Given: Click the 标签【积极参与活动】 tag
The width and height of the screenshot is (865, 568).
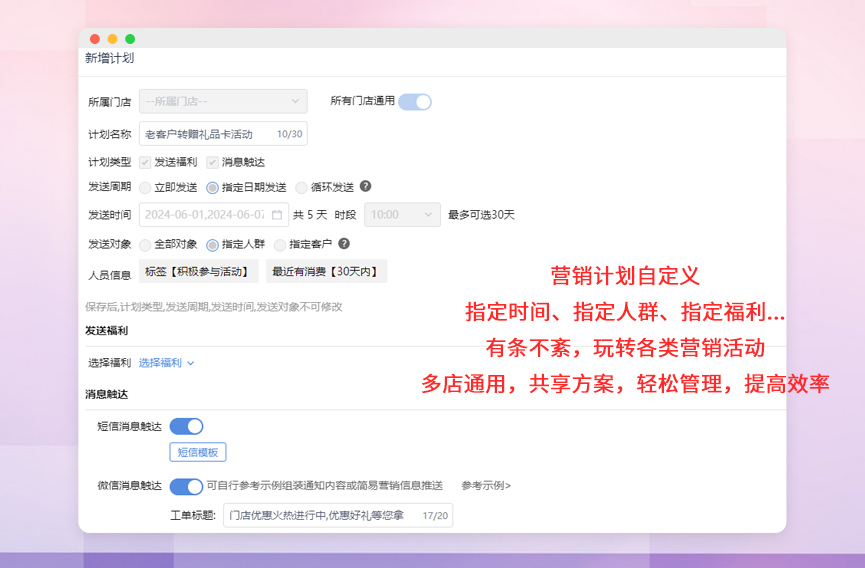Looking at the screenshot, I should pyautogui.click(x=199, y=271).
